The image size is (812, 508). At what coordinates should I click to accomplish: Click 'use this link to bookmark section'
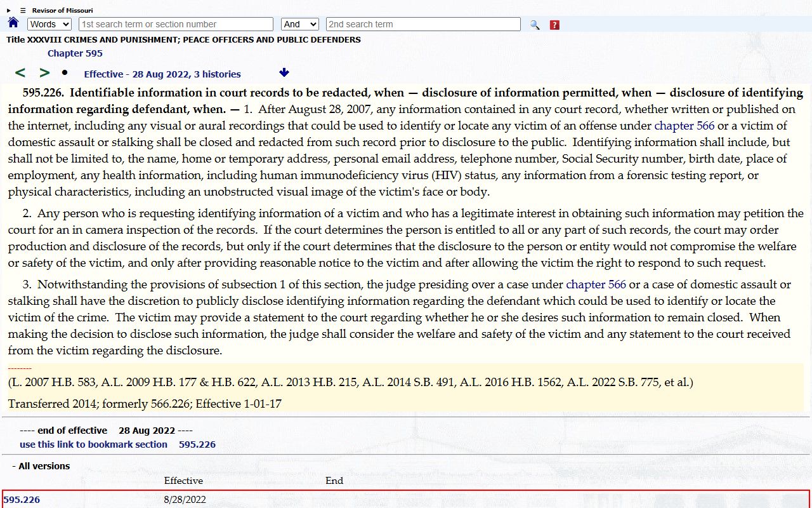pyautogui.click(x=93, y=444)
